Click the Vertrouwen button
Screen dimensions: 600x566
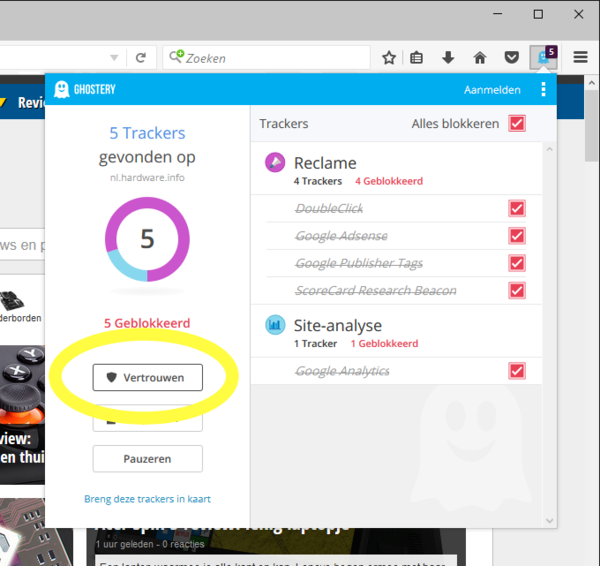click(x=148, y=377)
